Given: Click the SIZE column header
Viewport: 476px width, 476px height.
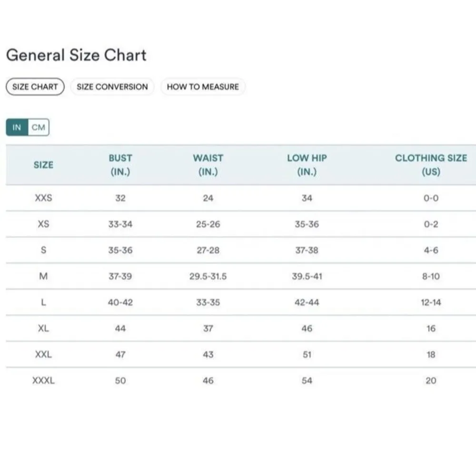Looking at the screenshot, I should (43, 165).
